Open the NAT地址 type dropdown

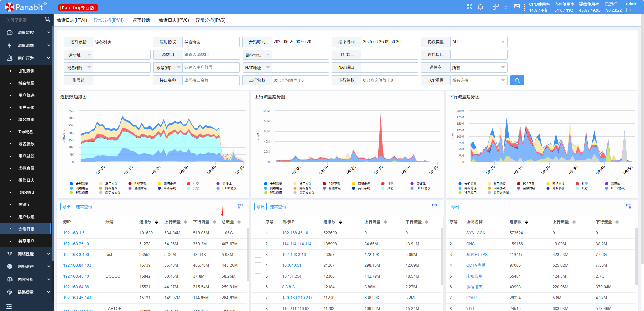(x=257, y=67)
